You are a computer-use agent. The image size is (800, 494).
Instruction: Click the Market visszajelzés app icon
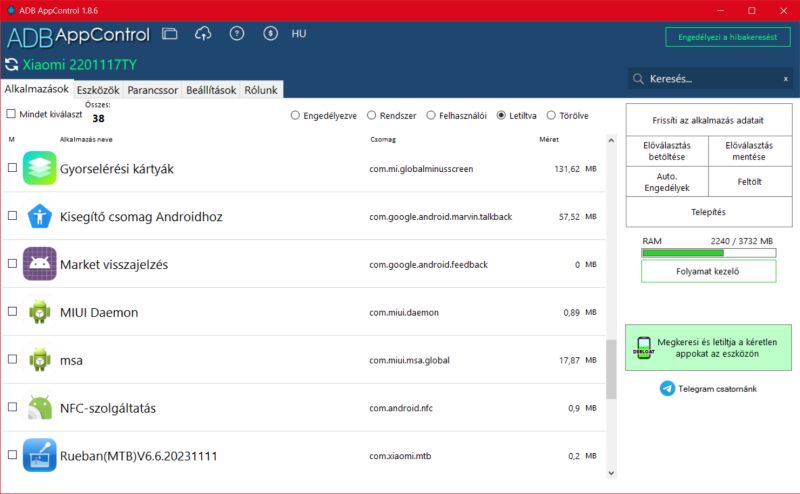(x=40, y=264)
